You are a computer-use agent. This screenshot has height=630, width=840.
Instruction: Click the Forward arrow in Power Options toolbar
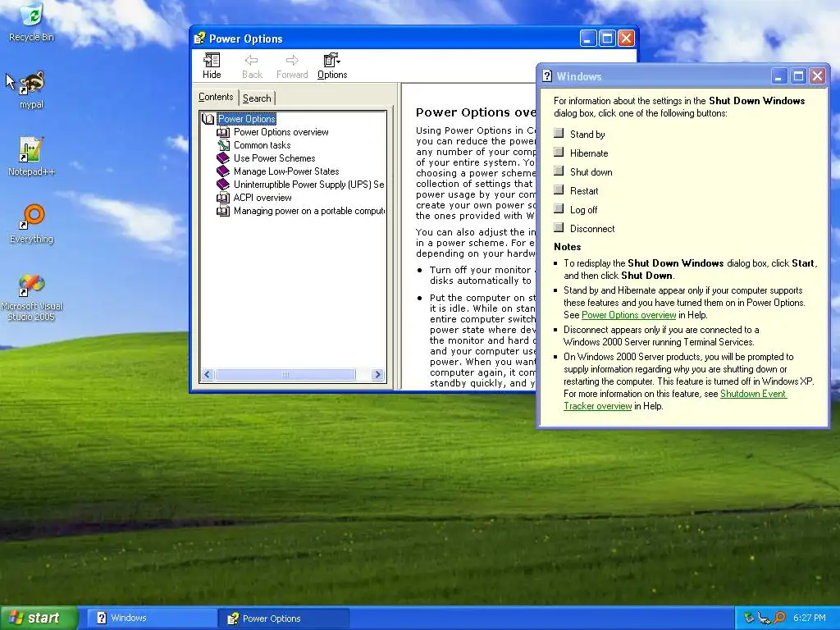(292, 66)
